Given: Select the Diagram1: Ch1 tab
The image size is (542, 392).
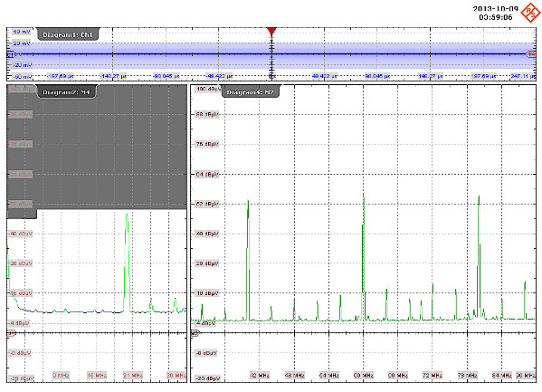Looking at the screenshot, I should tap(67, 34).
